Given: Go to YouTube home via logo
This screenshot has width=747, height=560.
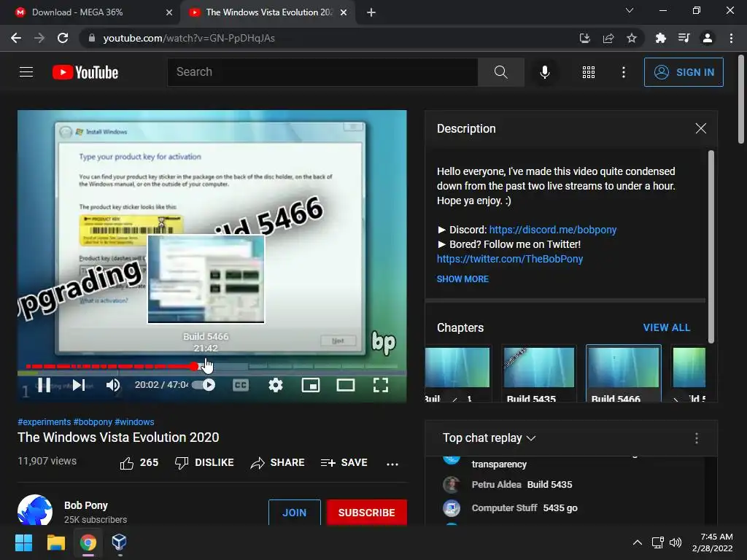Looking at the screenshot, I should [85, 72].
